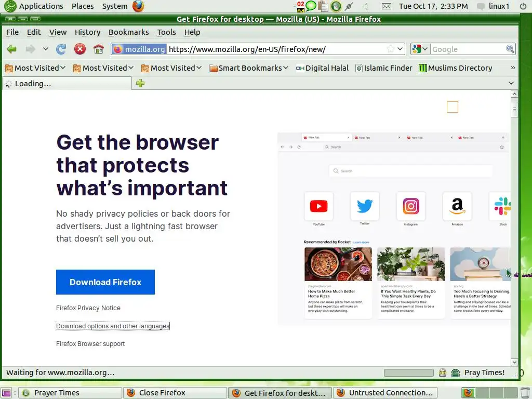Open the History menu
The width and height of the screenshot is (532, 399).
pyautogui.click(x=87, y=32)
